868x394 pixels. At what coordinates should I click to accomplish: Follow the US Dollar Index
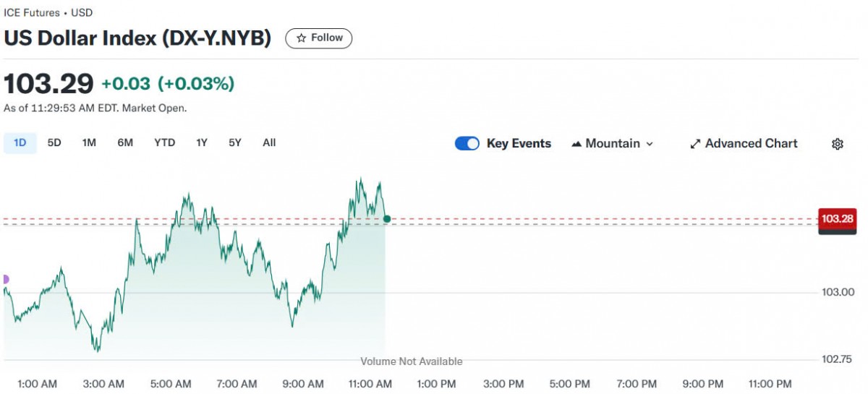click(x=319, y=38)
